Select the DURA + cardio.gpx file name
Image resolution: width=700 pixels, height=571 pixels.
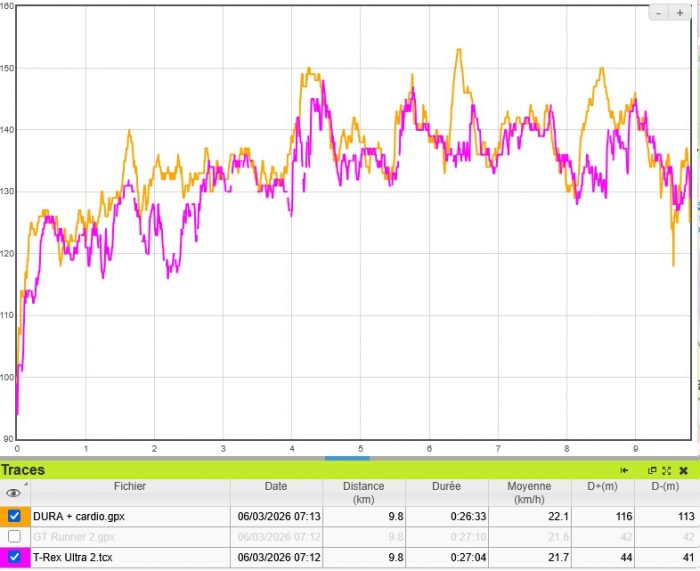click(78, 517)
